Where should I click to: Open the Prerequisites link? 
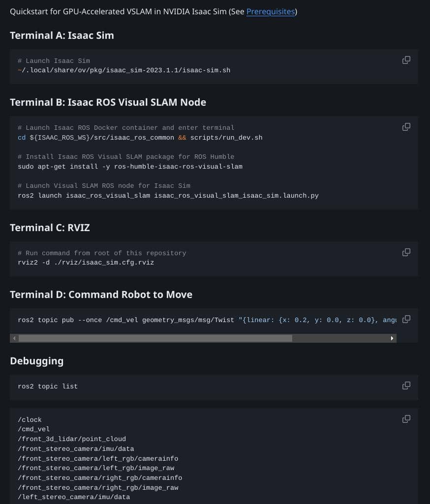[270, 11]
